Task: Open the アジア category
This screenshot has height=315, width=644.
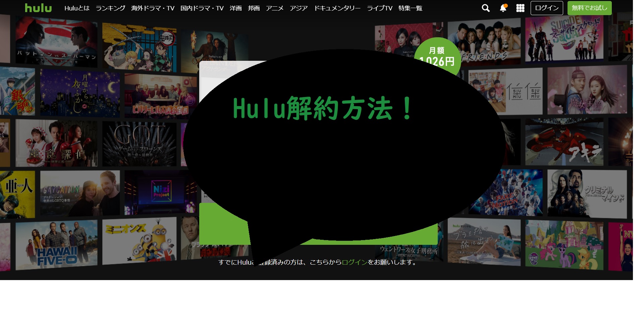Action: click(299, 8)
